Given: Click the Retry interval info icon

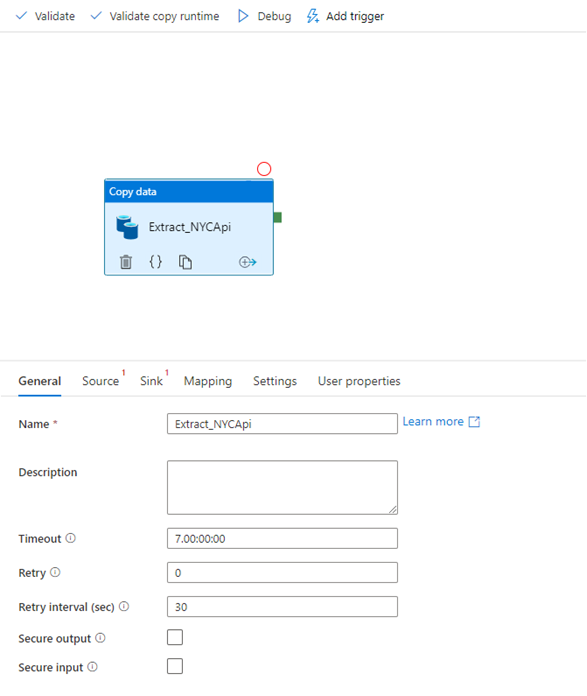Looking at the screenshot, I should tap(124, 606).
